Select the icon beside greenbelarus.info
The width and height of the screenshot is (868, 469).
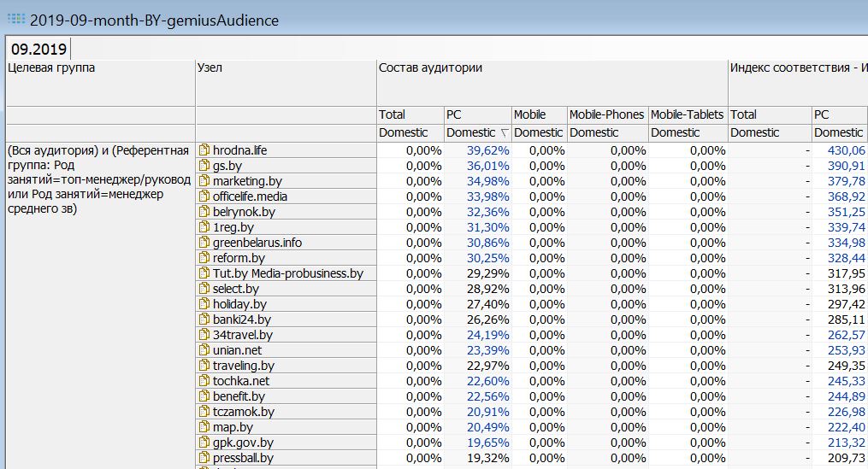tap(204, 243)
